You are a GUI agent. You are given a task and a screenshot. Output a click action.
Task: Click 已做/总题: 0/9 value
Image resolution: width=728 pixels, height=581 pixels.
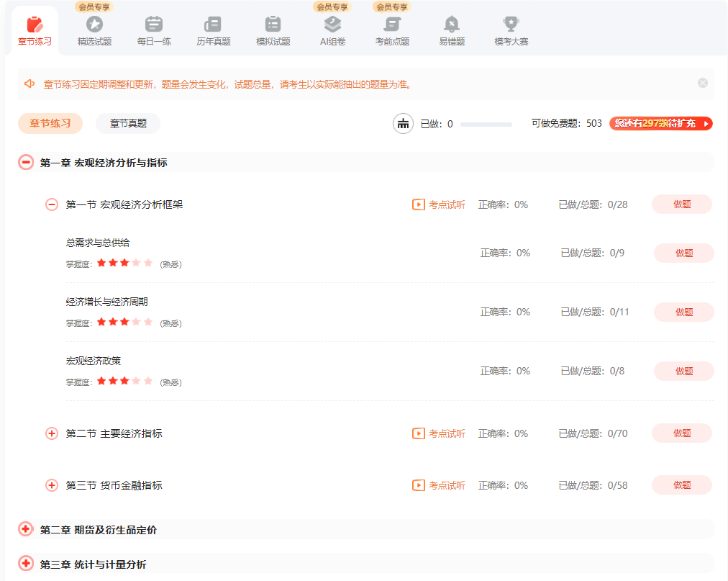pyautogui.click(x=593, y=253)
